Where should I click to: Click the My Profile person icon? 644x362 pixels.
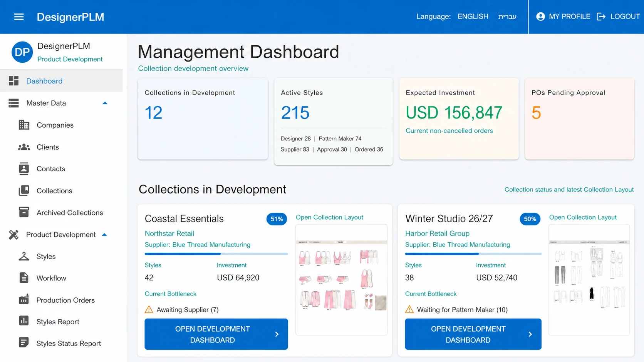[x=540, y=17]
